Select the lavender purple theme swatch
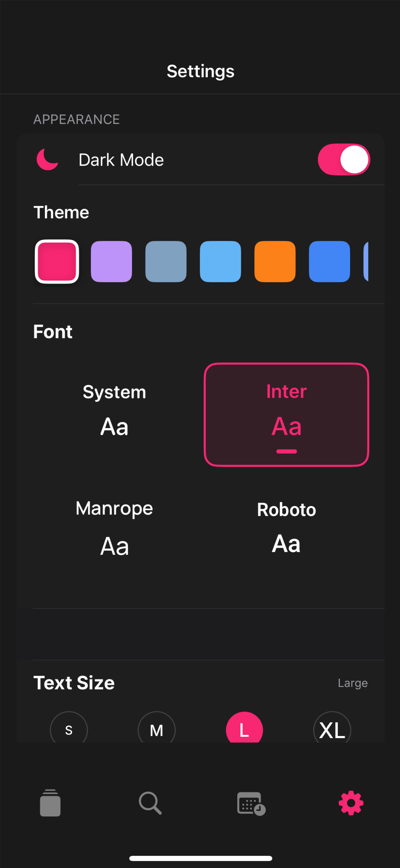Image resolution: width=400 pixels, height=868 pixels. point(111,261)
